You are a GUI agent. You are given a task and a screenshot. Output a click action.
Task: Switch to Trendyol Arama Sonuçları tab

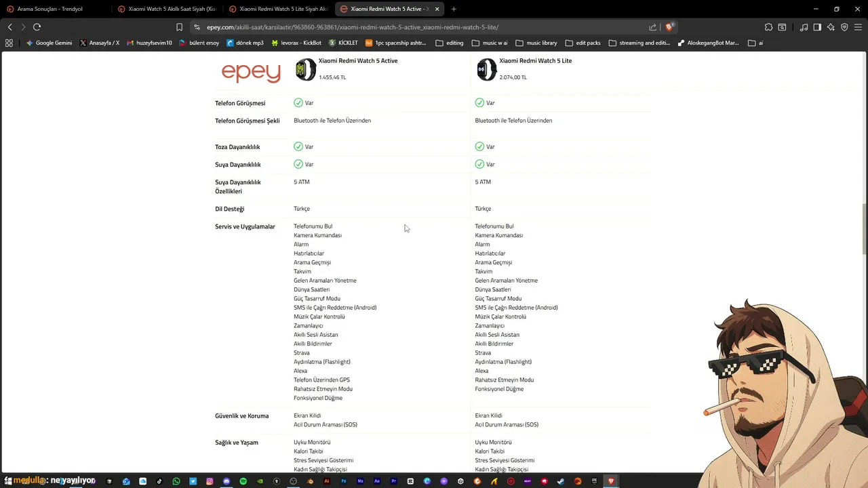56,9
